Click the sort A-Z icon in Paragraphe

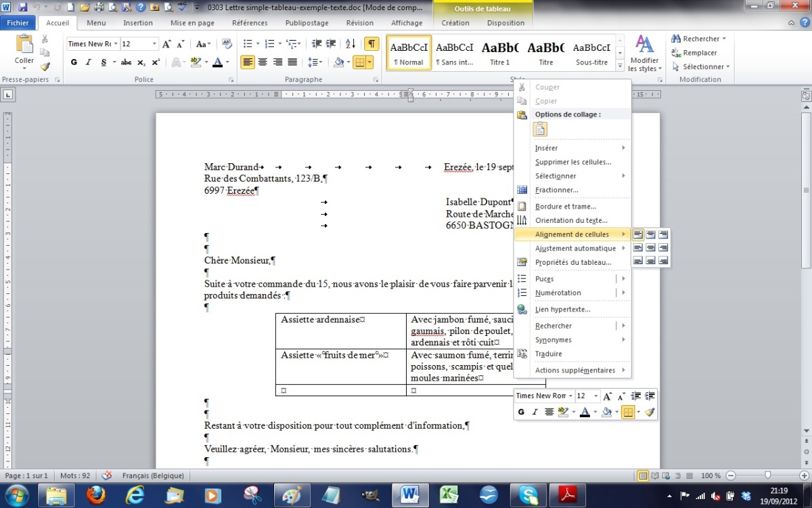coord(351,44)
